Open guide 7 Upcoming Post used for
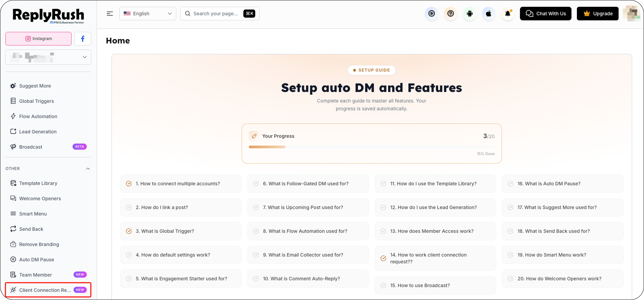Image resolution: width=644 pixels, height=300 pixels. click(x=308, y=207)
